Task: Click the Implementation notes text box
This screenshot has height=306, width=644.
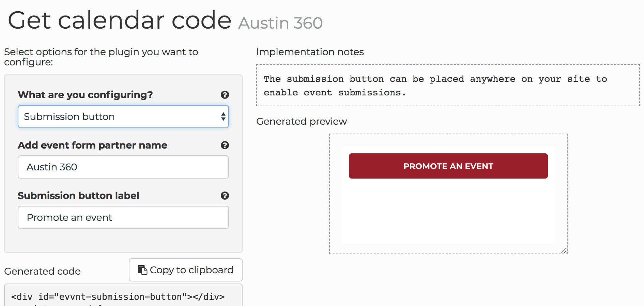Action: coord(448,85)
